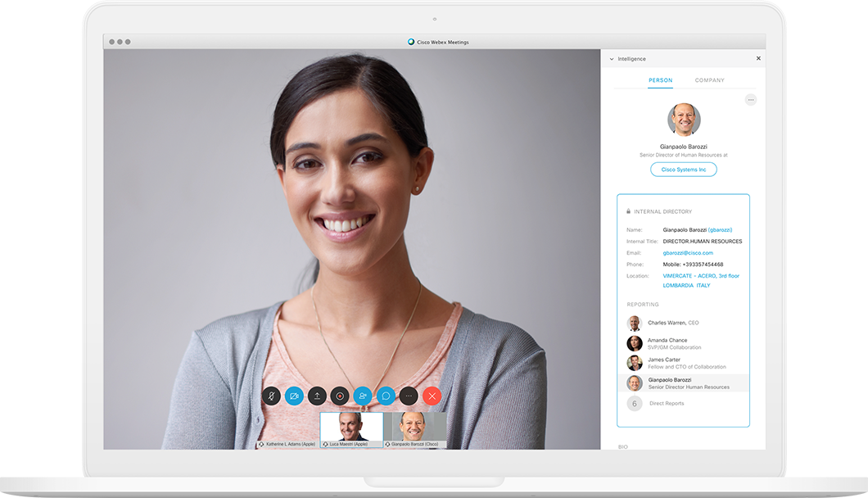This screenshot has width=868, height=498.
Task: Toggle the video camera button
Action: tap(295, 396)
